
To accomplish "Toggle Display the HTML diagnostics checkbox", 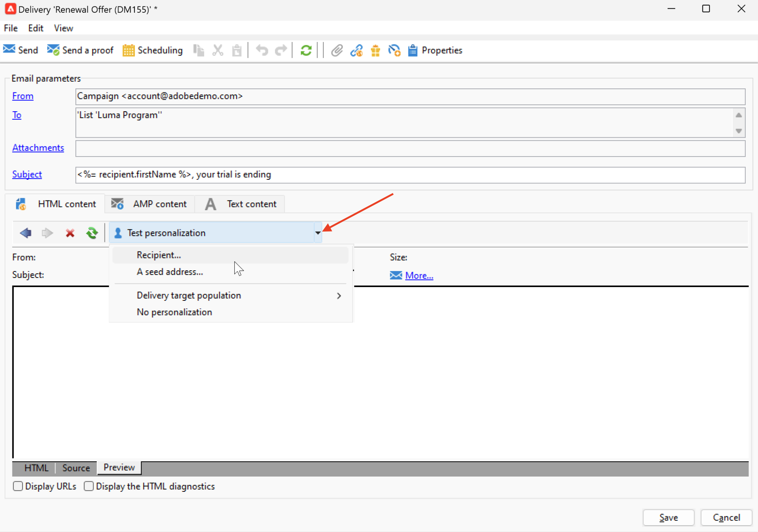I will click(89, 486).
